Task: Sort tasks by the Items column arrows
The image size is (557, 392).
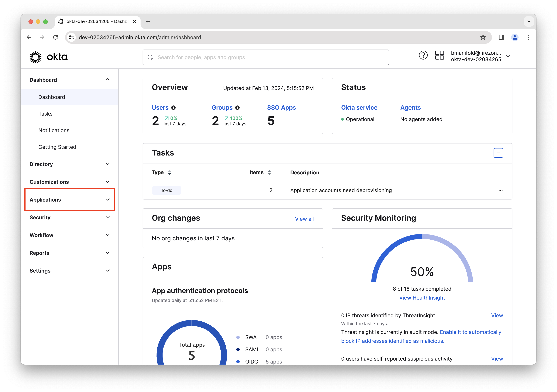Action: tap(269, 173)
